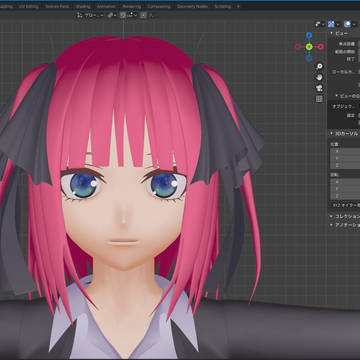Image resolution: width=360 pixels, height=360 pixels.
Task: Click the negative X axis gizmo handle
Action: tap(298, 47)
